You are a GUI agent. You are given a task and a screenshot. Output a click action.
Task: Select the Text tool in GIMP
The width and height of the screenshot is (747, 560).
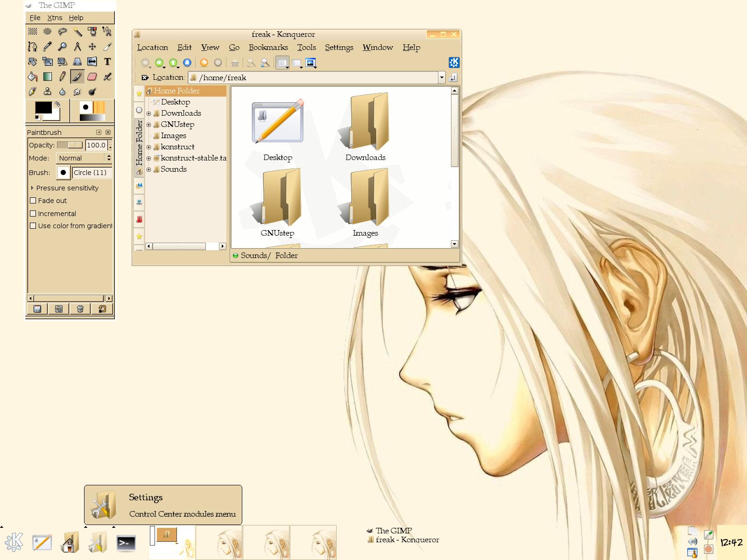107,61
